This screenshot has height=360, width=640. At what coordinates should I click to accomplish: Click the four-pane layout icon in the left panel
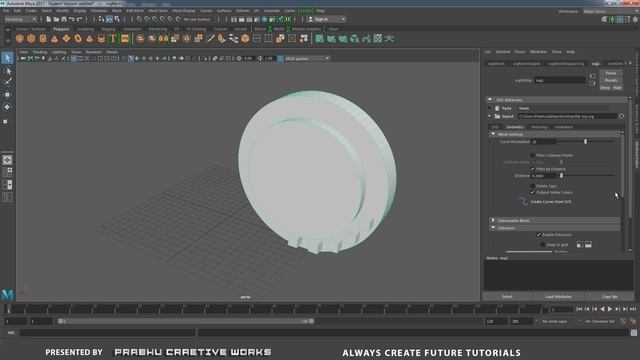[7, 172]
